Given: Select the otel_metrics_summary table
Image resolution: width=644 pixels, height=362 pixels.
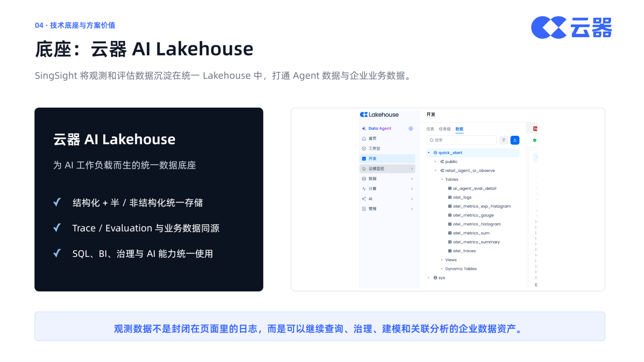Looking at the screenshot, I should pos(474,242).
